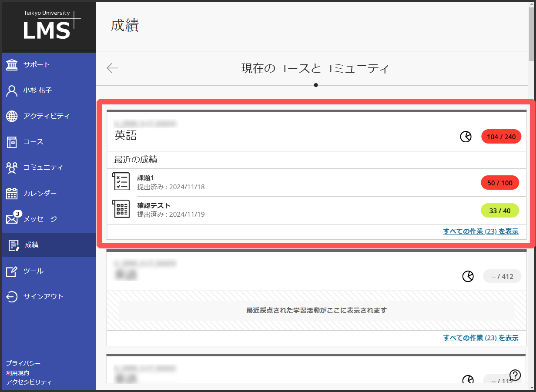
Task: Click the 確認テスト calculator icon
Action: (x=121, y=209)
